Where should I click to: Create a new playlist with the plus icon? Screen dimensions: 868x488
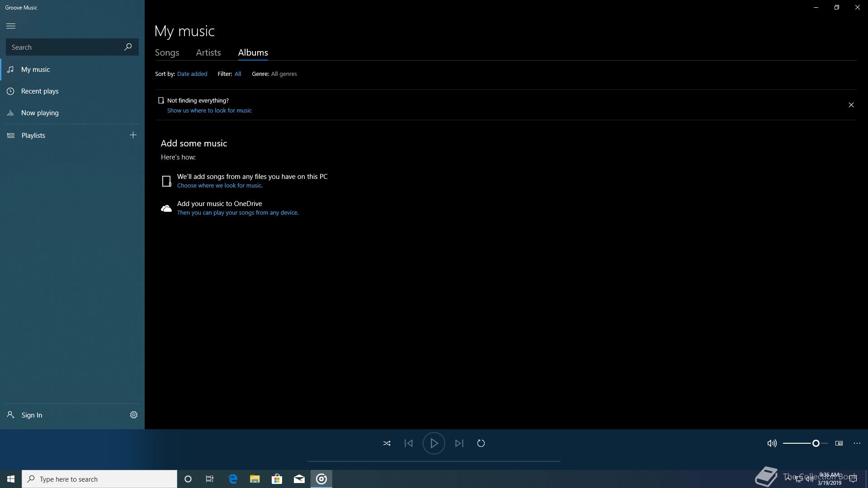pyautogui.click(x=133, y=135)
